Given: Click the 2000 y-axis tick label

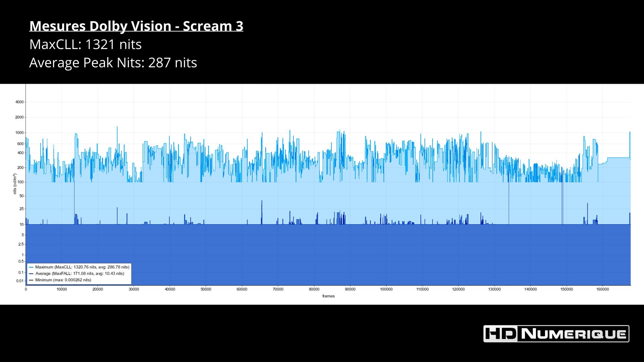Looking at the screenshot, I should click(19, 117).
